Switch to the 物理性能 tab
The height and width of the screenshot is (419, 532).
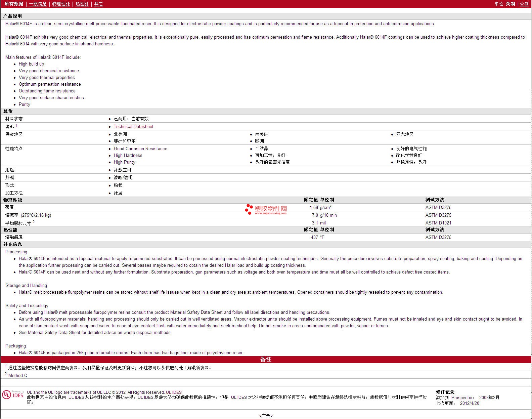61,4
